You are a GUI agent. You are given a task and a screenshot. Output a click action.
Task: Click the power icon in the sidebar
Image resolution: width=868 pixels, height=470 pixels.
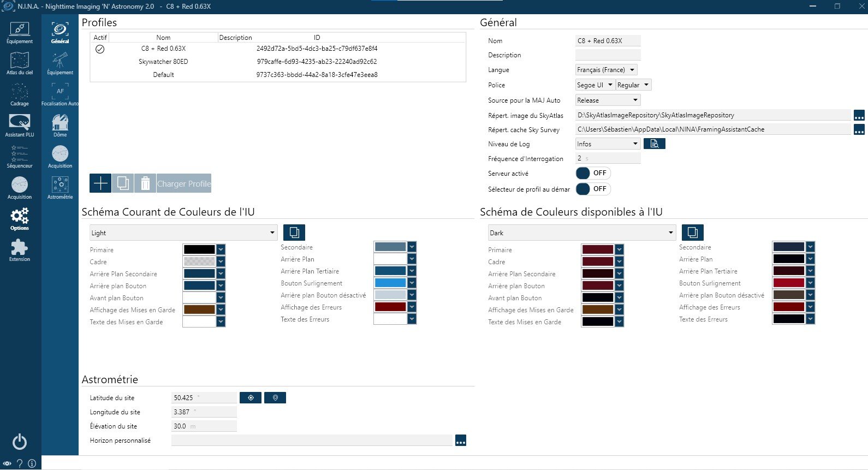[20, 442]
